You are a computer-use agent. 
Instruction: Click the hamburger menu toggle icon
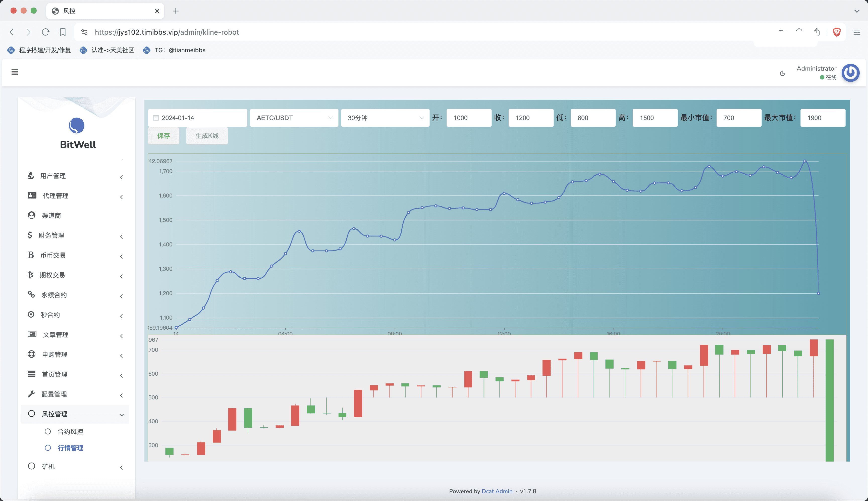[15, 72]
